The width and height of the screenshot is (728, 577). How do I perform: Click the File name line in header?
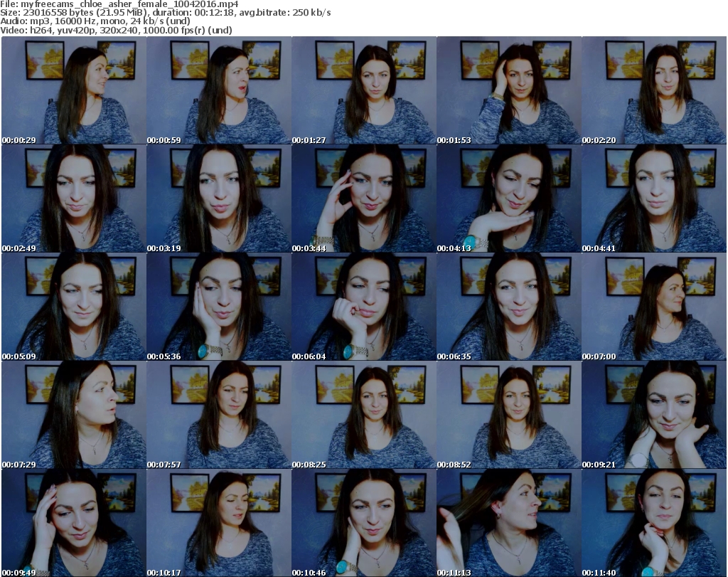point(119,4)
